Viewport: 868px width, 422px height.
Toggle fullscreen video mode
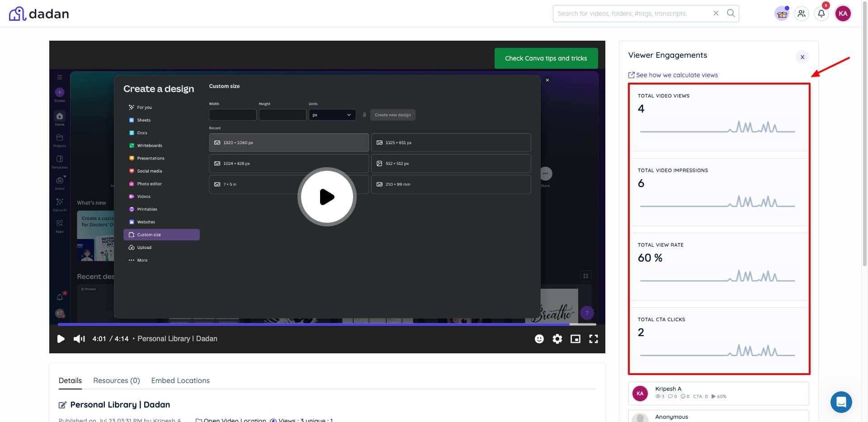593,339
